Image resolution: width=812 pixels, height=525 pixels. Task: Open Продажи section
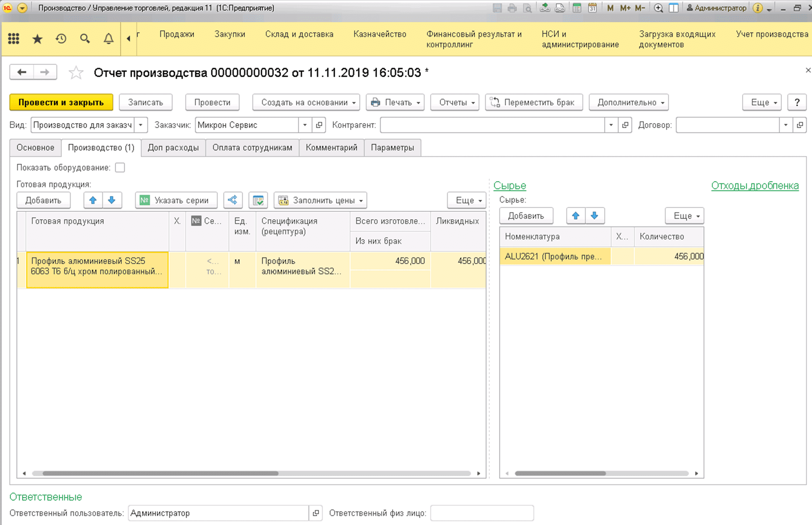tap(177, 34)
